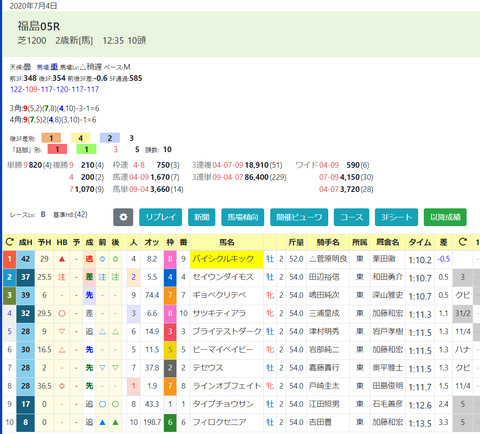
Task: Sort by 成H column header
Action: click(x=26, y=242)
